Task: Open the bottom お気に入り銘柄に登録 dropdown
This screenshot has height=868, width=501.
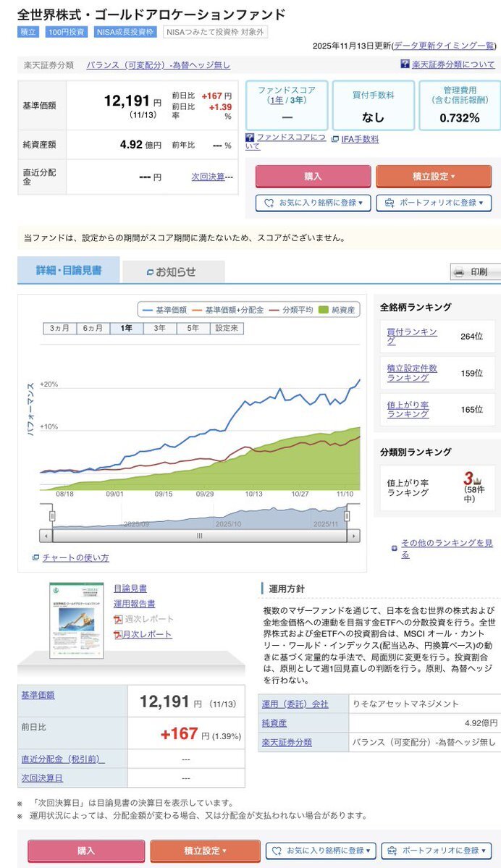Action: (x=321, y=851)
